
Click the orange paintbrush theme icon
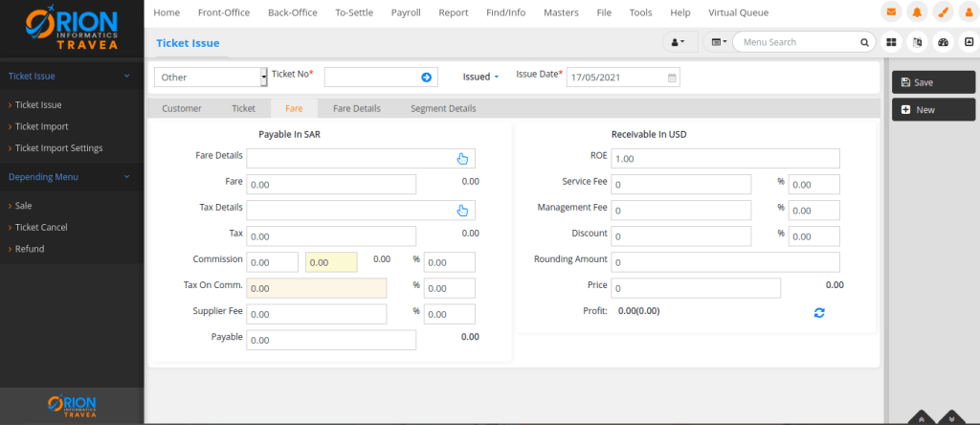pos(943,12)
